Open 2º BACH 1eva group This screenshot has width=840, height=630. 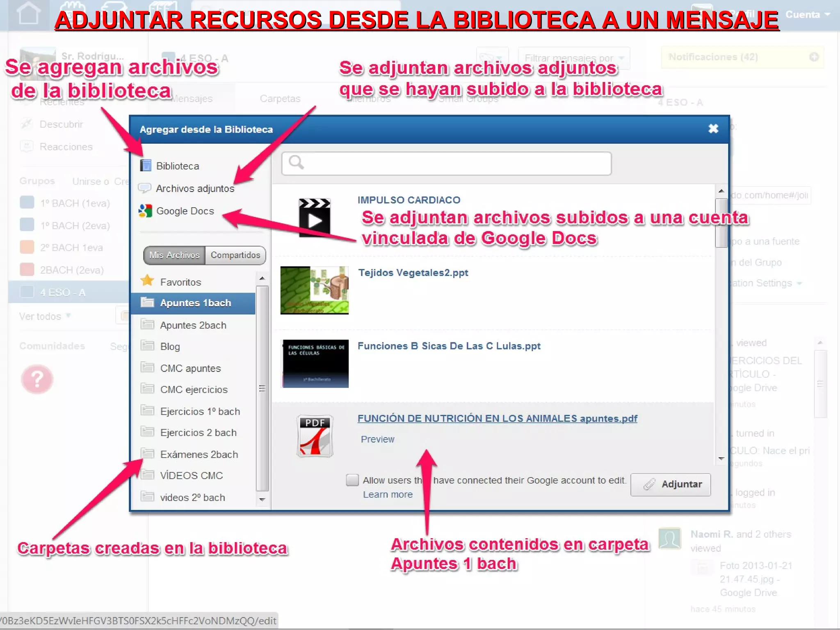(71, 248)
